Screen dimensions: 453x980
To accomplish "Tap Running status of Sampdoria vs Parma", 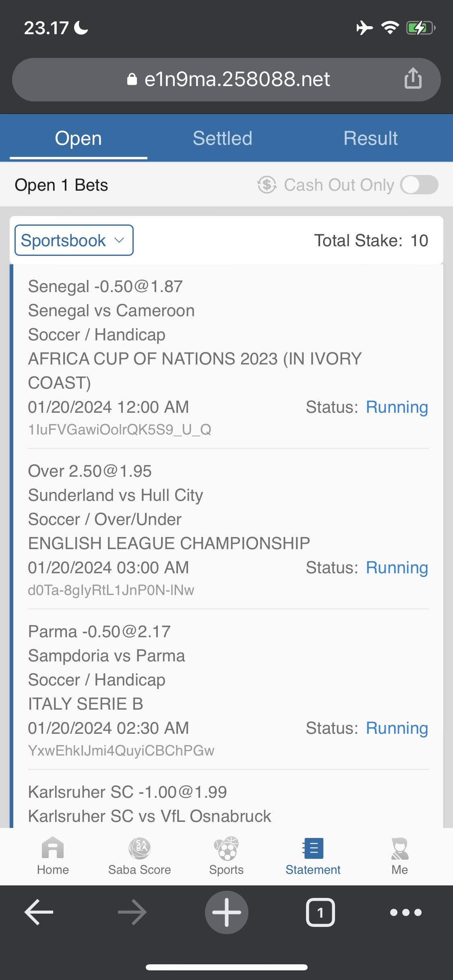I will pos(397,728).
